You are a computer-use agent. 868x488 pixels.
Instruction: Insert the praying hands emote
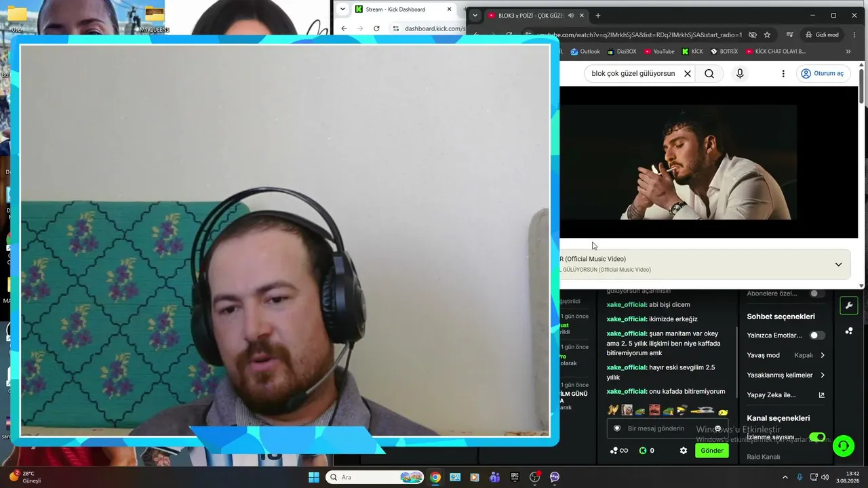pos(613,410)
